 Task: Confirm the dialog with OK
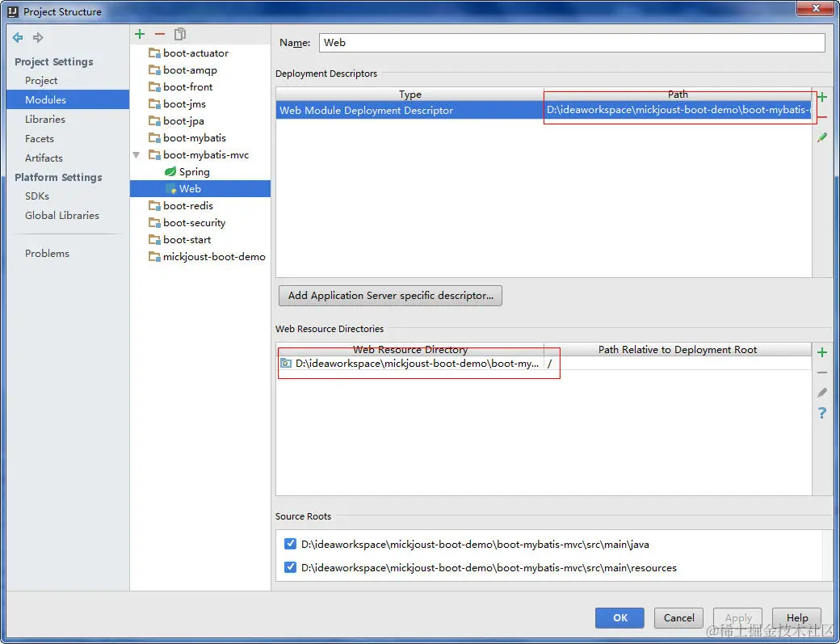pyautogui.click(x=619, y=618)
